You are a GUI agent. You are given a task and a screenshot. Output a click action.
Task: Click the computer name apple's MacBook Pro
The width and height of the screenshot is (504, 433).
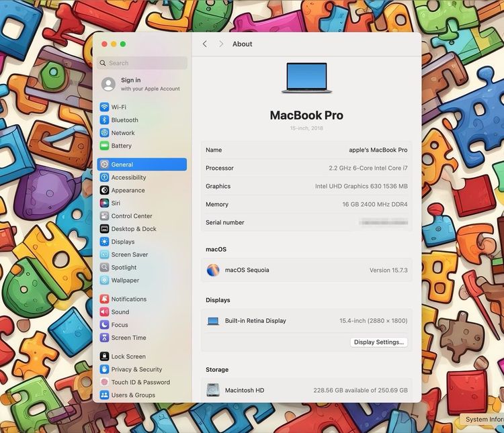[378, 150]
